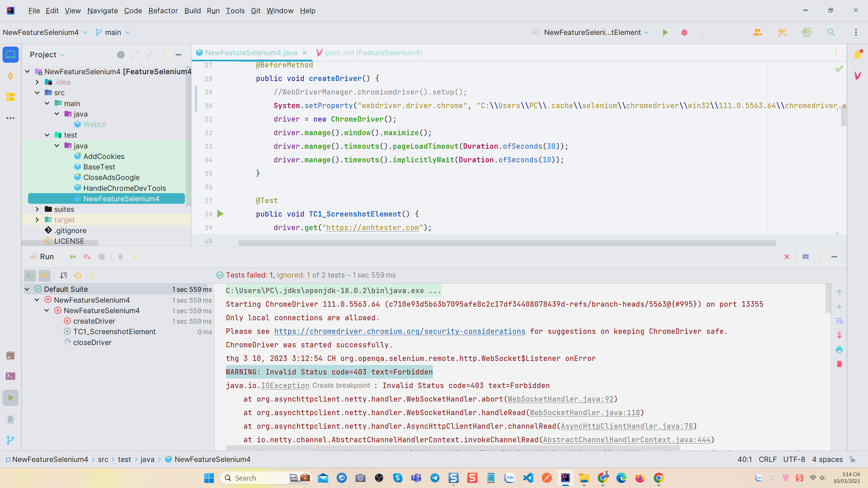The height and width of the screenshot is (488, 868).
Task: Open WebSocketHandler.java:92 stack trace link
Action: click(x=560, y=399)
